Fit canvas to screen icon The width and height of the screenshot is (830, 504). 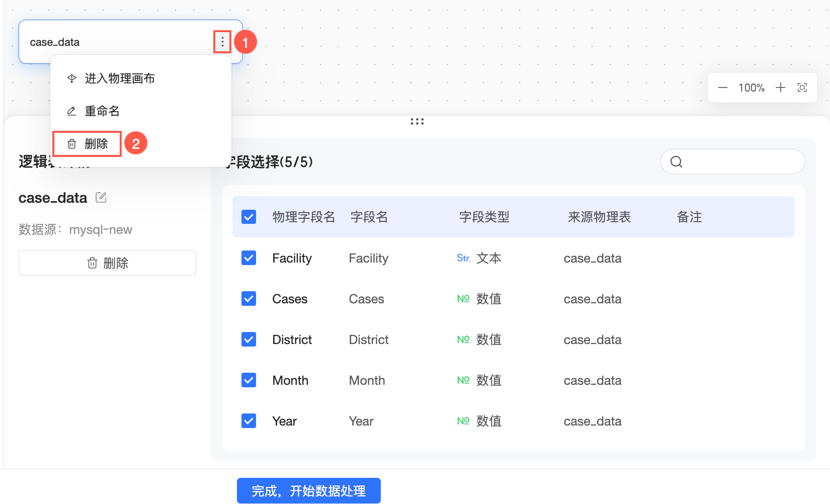click(802, 88)
